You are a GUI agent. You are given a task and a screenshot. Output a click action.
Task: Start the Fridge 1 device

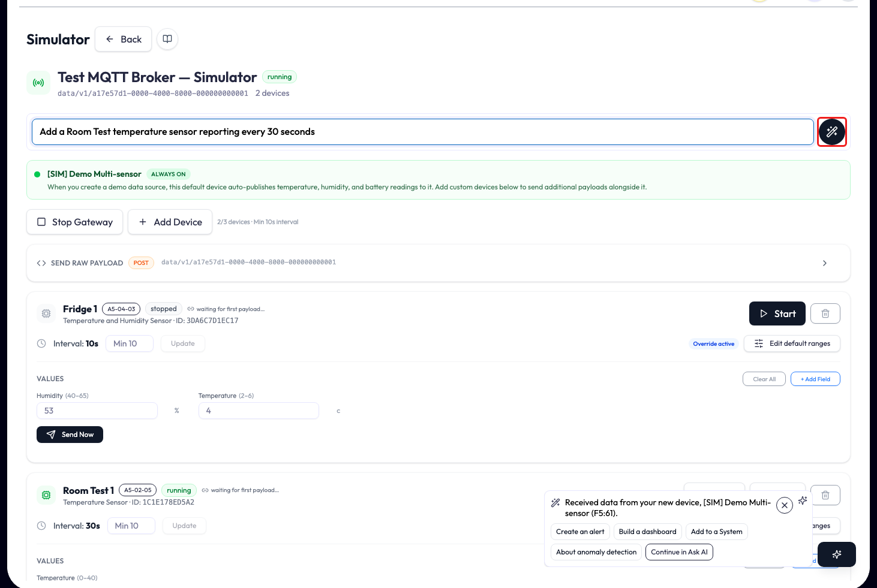pyautogui.click(x=777, y=313)
